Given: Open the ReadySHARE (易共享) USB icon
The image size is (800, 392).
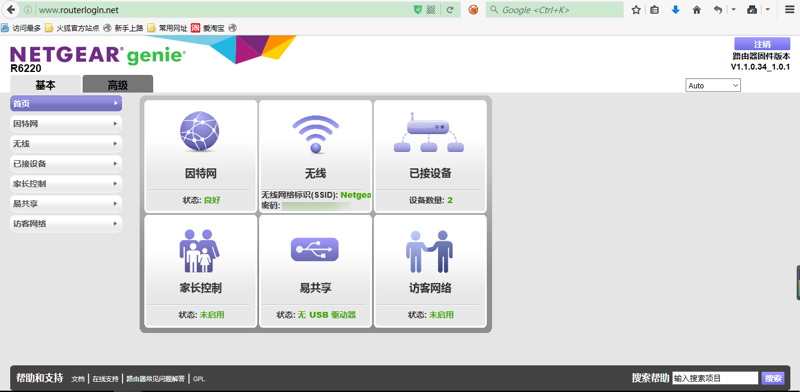Looking at the screenshot, I should coord(315,249).
